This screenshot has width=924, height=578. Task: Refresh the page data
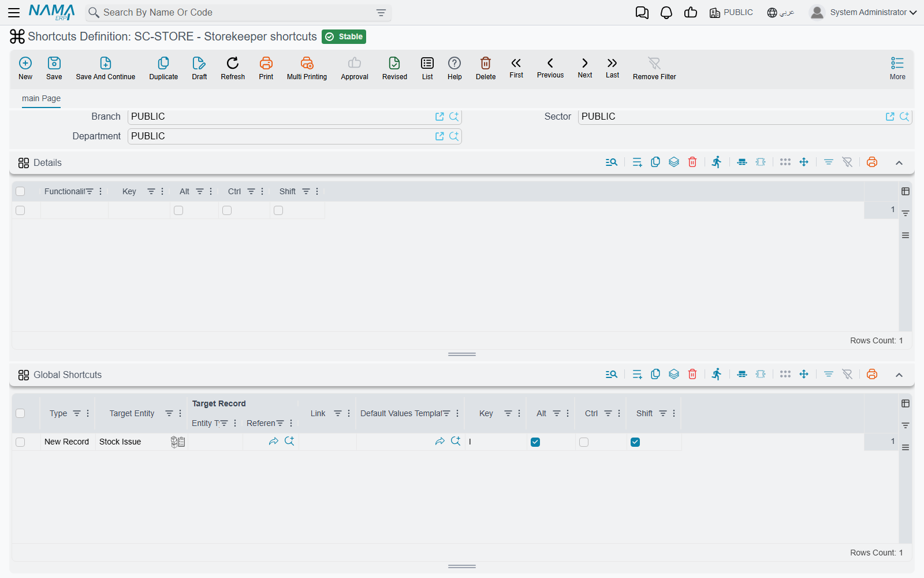click(233, 68)
